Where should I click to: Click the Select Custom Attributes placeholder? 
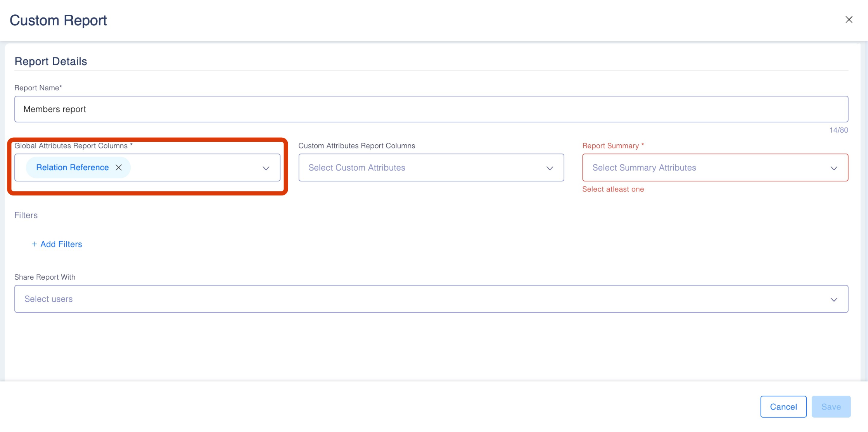pyautogui.click(x=356, y=168)
